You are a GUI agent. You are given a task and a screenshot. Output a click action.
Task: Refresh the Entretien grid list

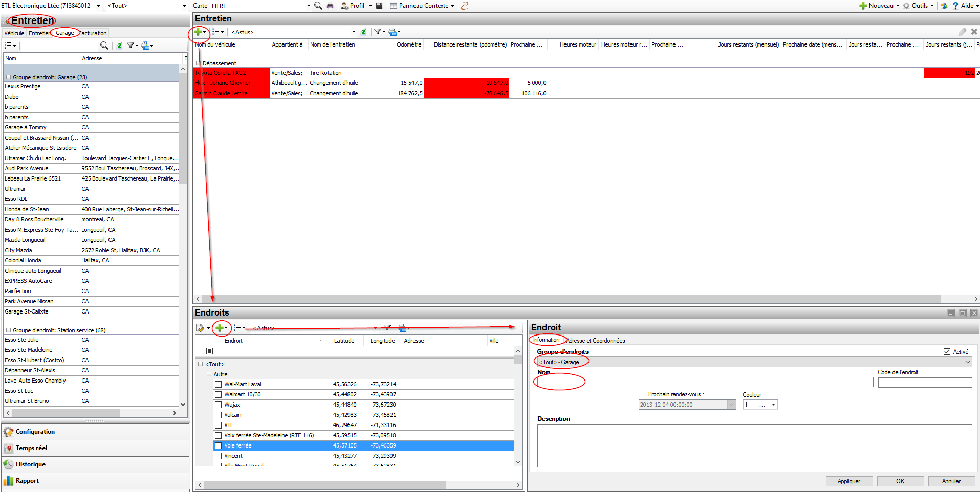click(364, 32)
